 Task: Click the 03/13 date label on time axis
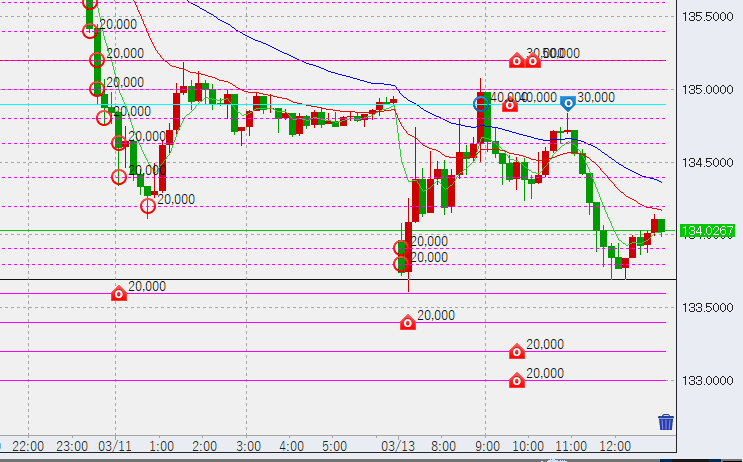click(400, 445)
